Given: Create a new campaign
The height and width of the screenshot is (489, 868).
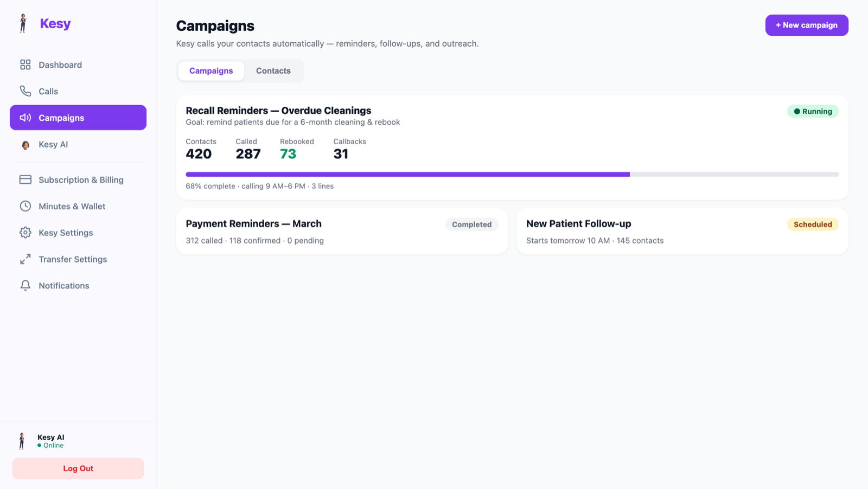Looking at the screenshot, I should [x=807, y=25].
